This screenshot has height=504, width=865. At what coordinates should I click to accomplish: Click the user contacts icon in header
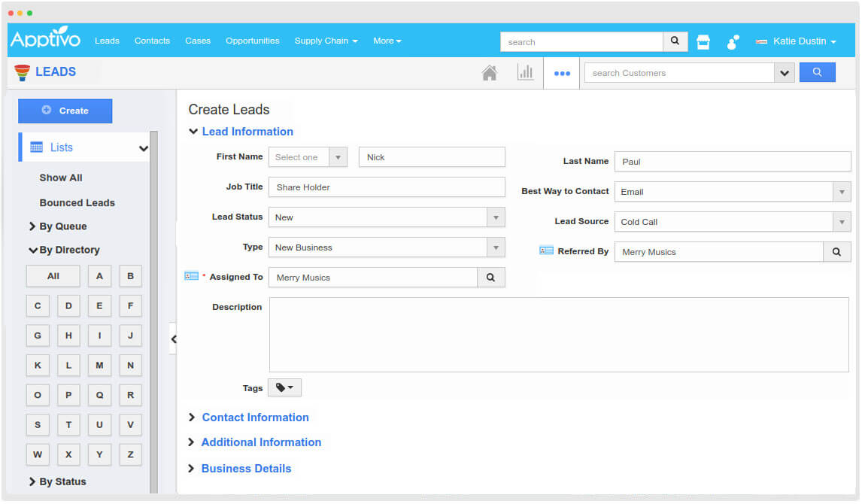(x=733, y=42)
